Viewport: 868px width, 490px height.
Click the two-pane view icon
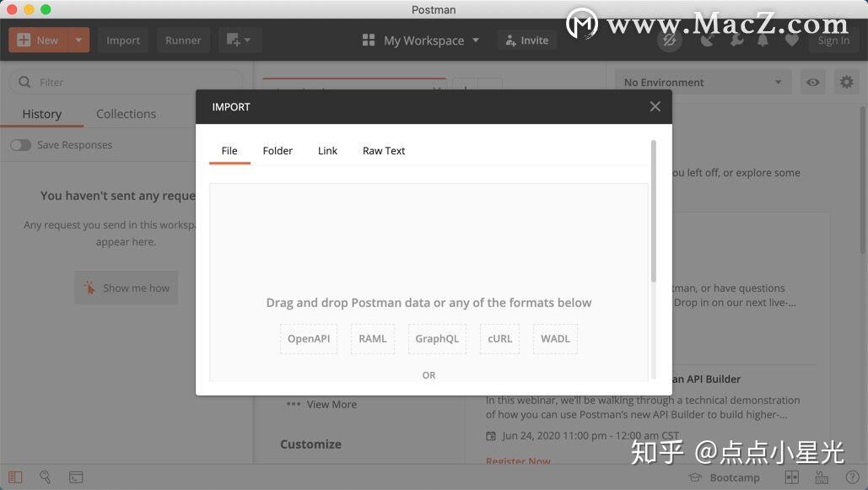click(792, 477)
